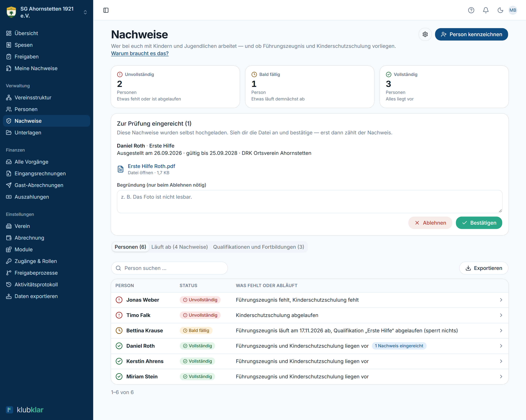Toggle dark mode moon icon

[x=500, y=10]
